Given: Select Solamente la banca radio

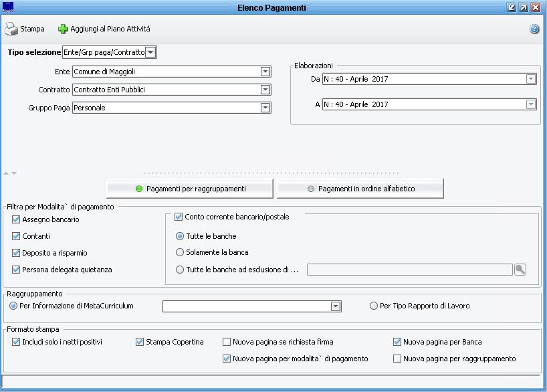Looking at the screenshot, I should pyautogui.click(x=180, y=252).
